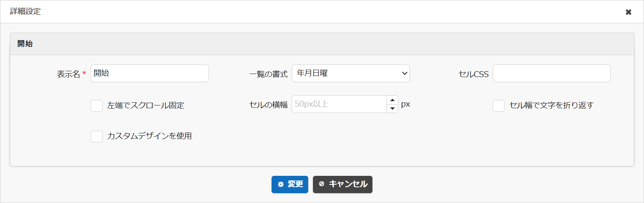The height and width of the screenshot is (203, 644).
Task: Click the セルCSS text field
Action: point(552,74)
